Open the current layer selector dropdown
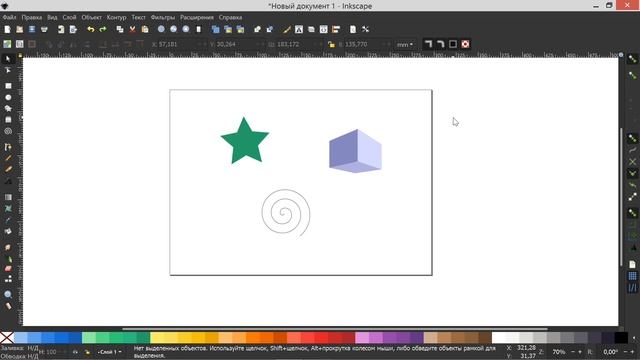This screenshot has width=640, height=360. [x=109, y=351]
